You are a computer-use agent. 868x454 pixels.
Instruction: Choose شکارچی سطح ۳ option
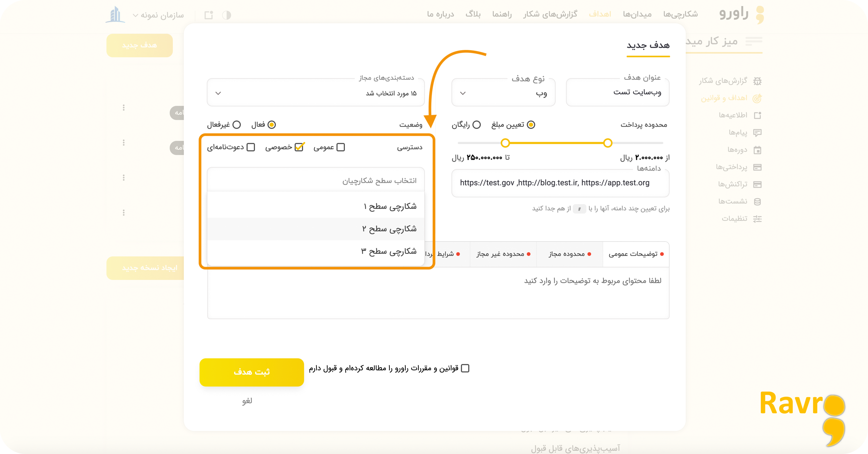(315, 251)
